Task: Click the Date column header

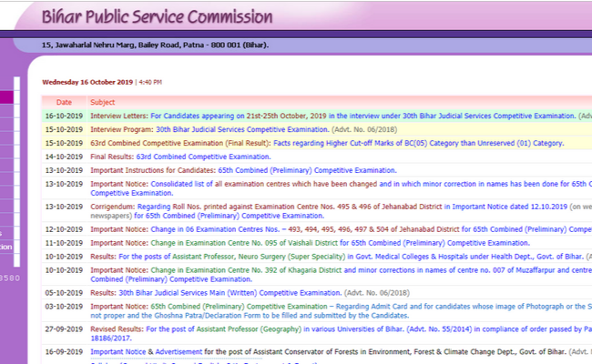Action: [64, 103]
